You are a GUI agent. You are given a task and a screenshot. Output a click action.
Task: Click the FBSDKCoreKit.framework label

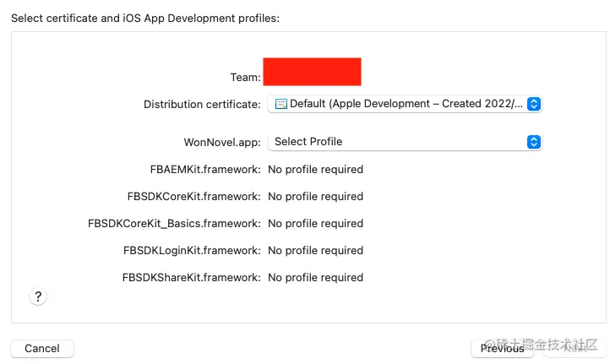coord(192,197)
